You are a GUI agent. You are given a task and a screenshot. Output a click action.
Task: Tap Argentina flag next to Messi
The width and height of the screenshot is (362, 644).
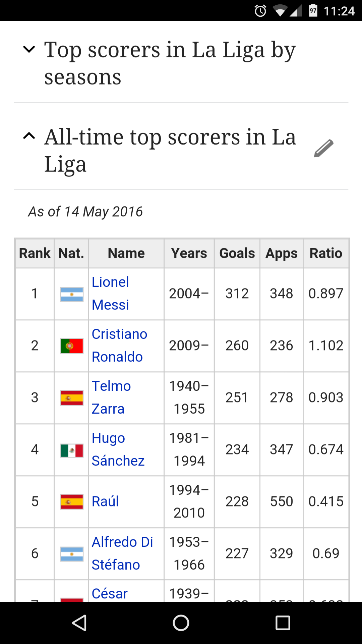[71, 294]
